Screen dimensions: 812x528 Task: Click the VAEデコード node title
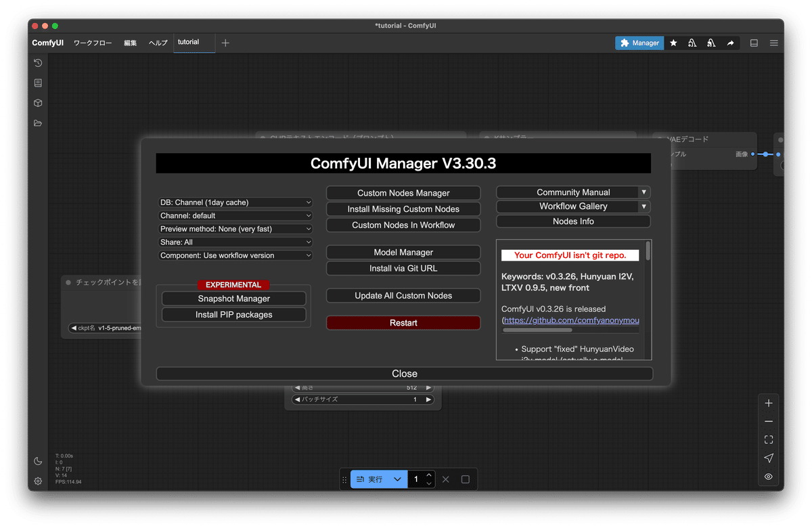(687, 139)
